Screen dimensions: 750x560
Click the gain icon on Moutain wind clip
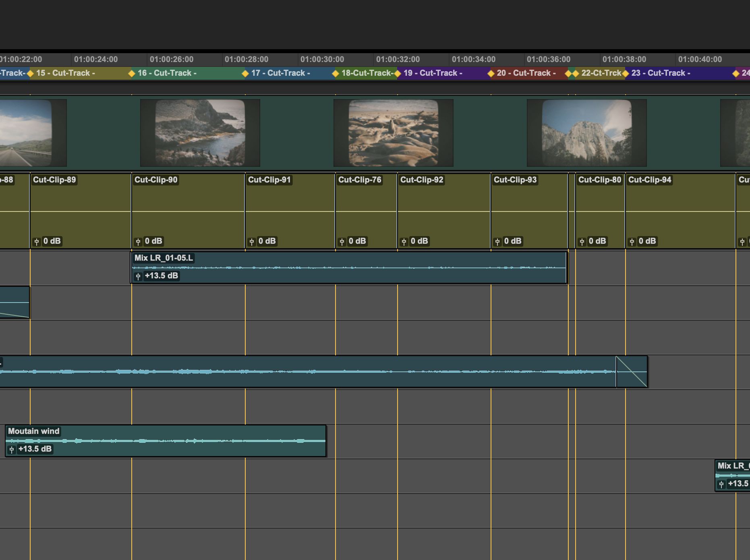pos(12,450)
